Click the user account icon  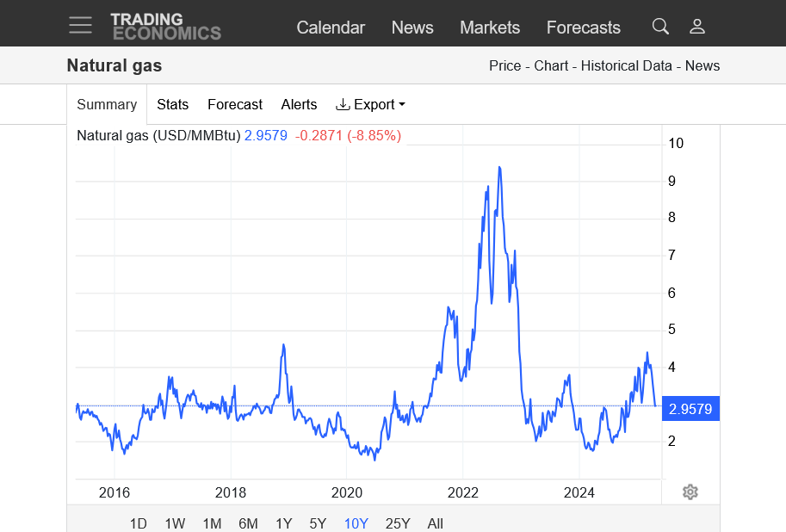(x=697, y=26)
